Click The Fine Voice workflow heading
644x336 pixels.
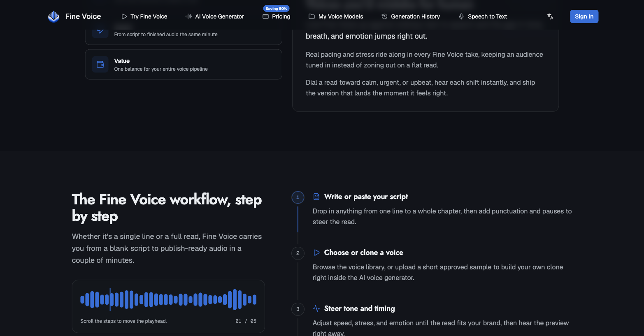(167, 208)
